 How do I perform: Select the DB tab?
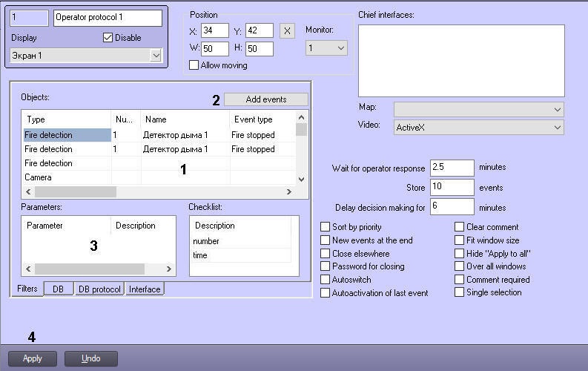click(58, 289)
